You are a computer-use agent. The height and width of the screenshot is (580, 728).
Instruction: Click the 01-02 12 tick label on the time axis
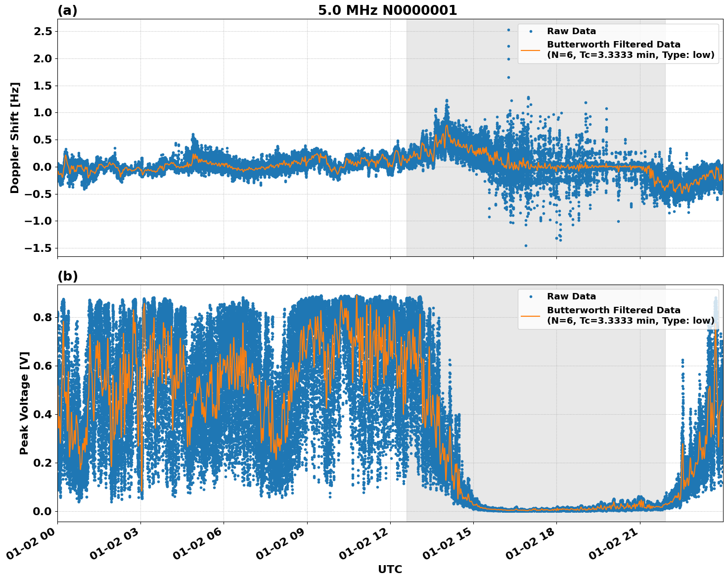(363, 543)
